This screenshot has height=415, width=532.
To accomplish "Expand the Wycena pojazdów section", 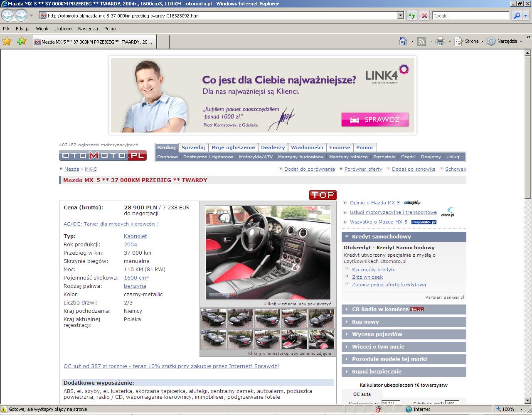I will click(404, 334).
